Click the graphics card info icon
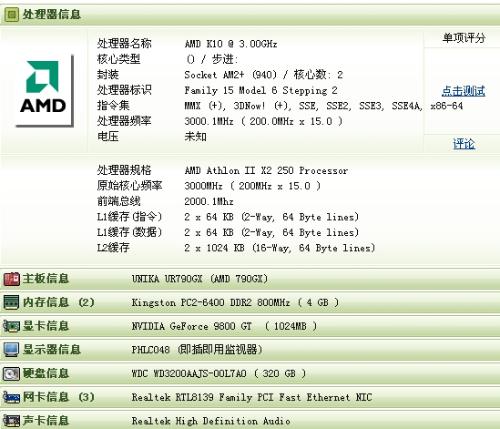Image resolution: width=500 pixels, height=429 pixels. point(11,326)
